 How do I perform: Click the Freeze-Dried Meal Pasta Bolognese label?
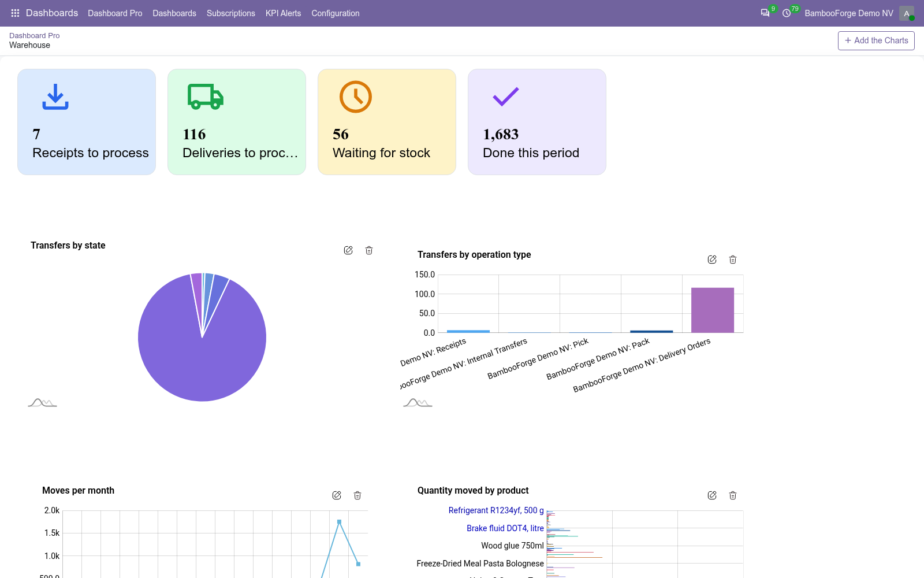coord(480,564)
